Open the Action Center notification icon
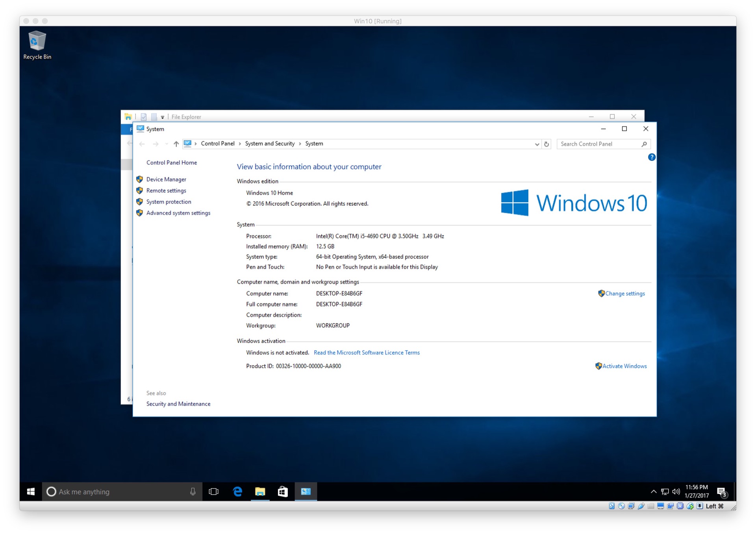Image resolution: width=756 pixels, height=534 pixels. (x=721, y=492)
